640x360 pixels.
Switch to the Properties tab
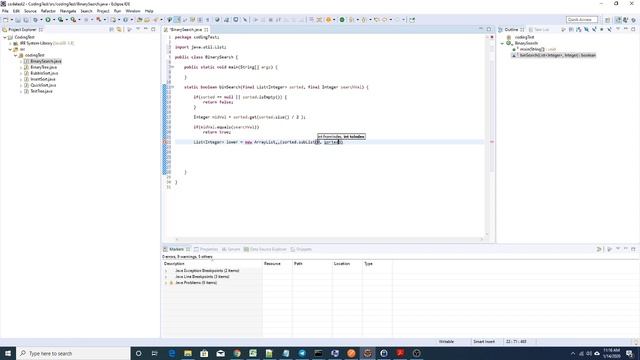[206, 249]
